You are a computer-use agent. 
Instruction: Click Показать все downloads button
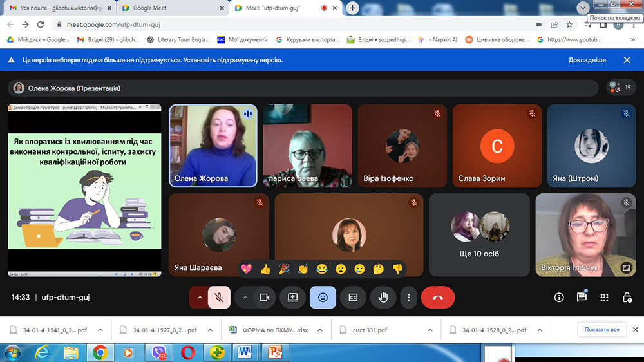601,330
